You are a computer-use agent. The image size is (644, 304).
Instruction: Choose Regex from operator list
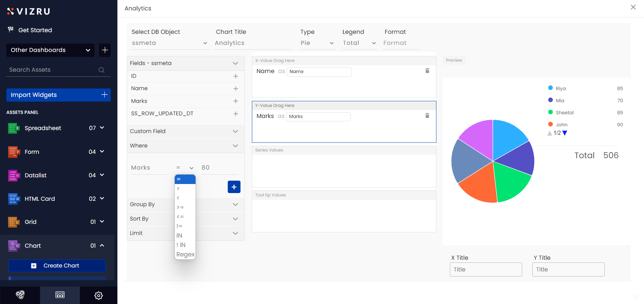pyautogui.click(x=185, y=254)
